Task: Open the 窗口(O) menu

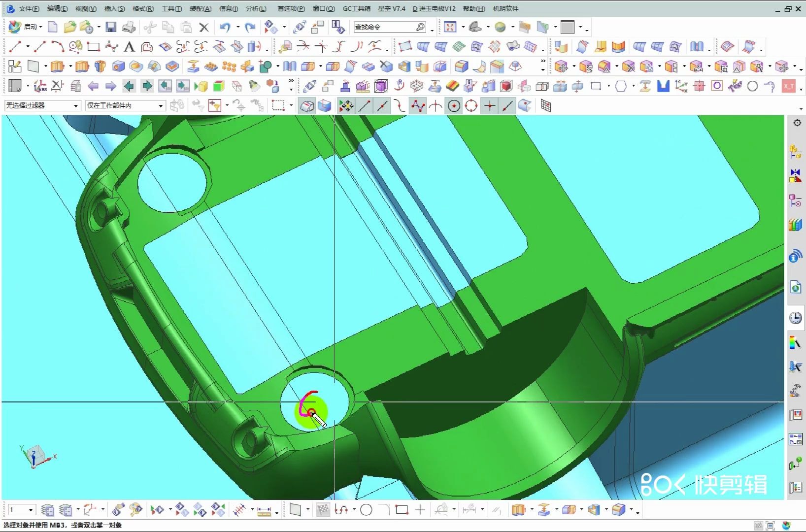Action: pos(324,8)
